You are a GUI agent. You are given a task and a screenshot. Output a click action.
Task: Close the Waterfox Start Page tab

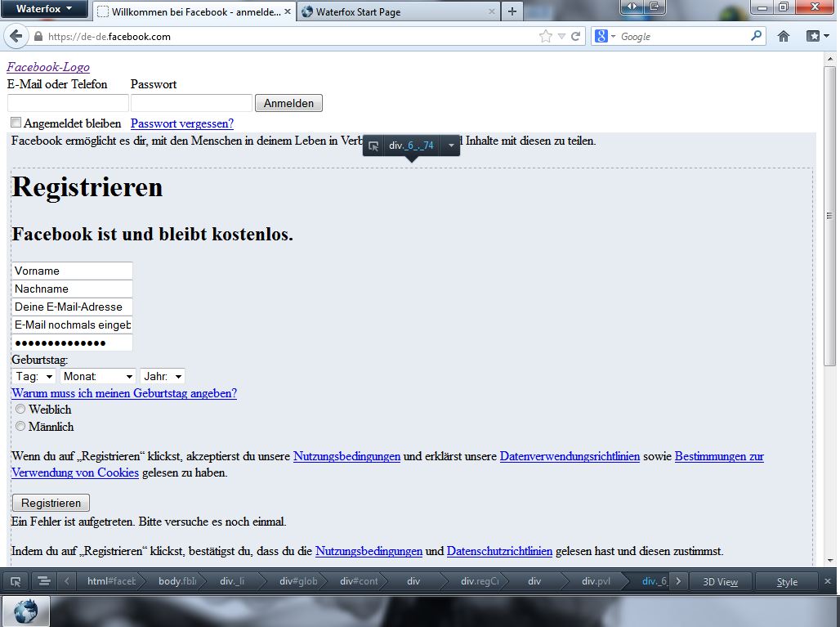coord(491,11)
